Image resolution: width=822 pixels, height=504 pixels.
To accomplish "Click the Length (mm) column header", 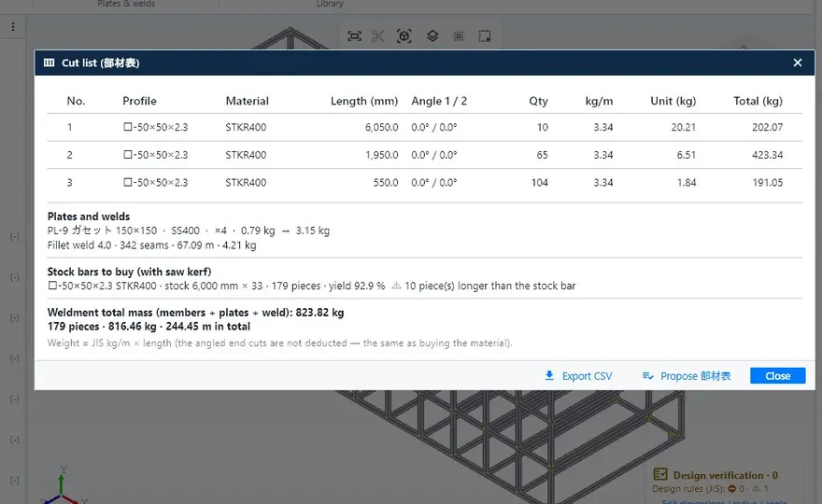I will click(x=363, y=101).
